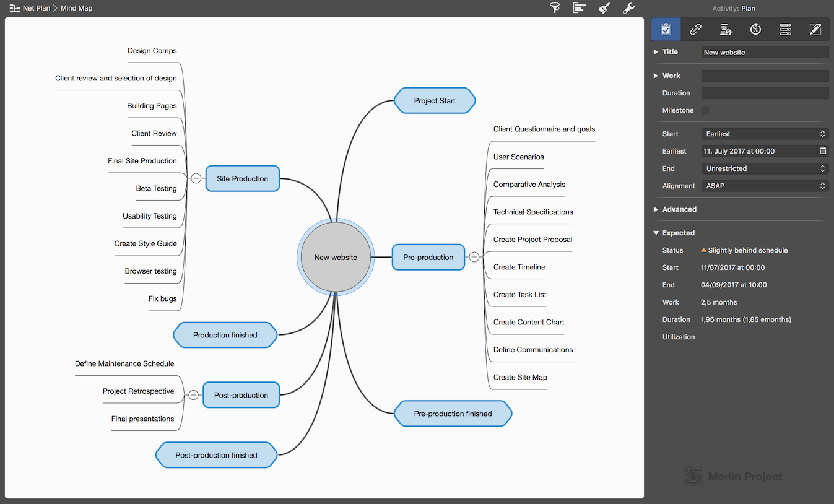
Task: Select the Create Content Chart task
Action: (529, 322)
